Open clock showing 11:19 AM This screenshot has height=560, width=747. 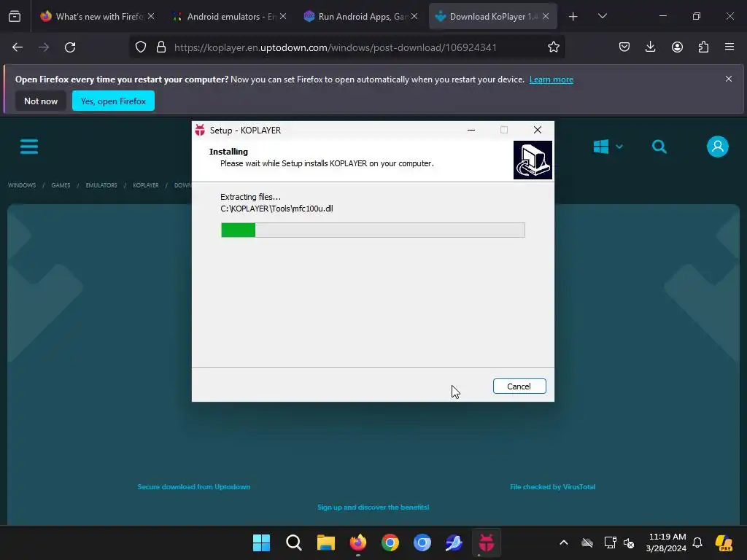(666, 542)
